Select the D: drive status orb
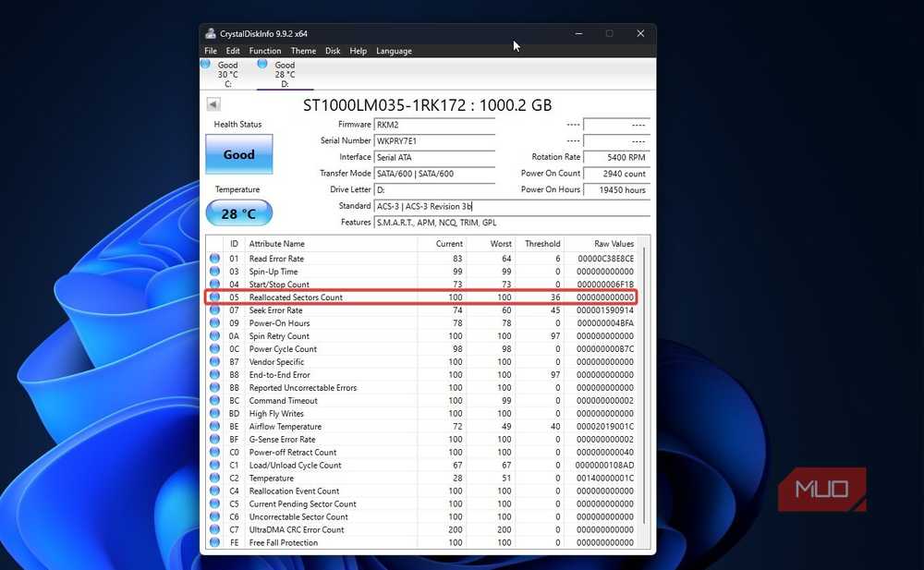The height and width of the screenshot is (570, 924). pos(262,64)
